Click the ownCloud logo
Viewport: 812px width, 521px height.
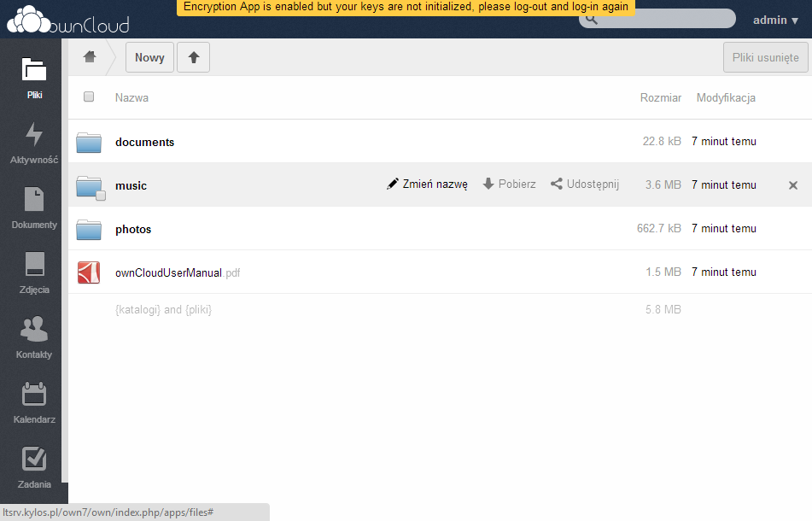(x=67, y=20)
